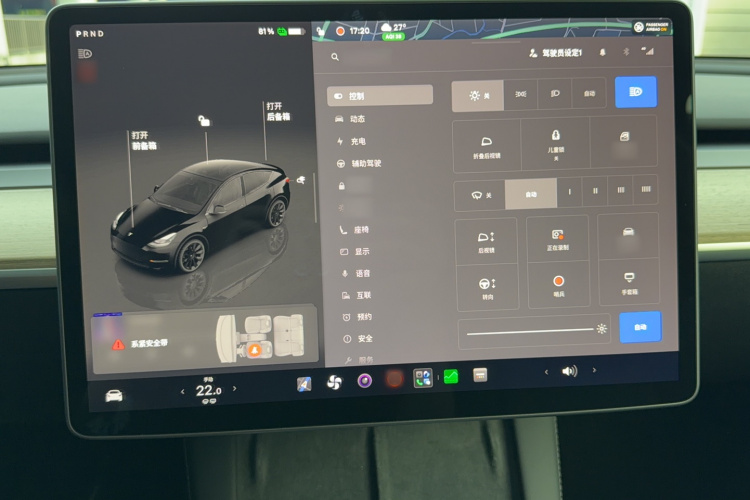Screen dimensions: 750x500
Task: Set exterior lights to off (关)
Action: click(478, 96)
